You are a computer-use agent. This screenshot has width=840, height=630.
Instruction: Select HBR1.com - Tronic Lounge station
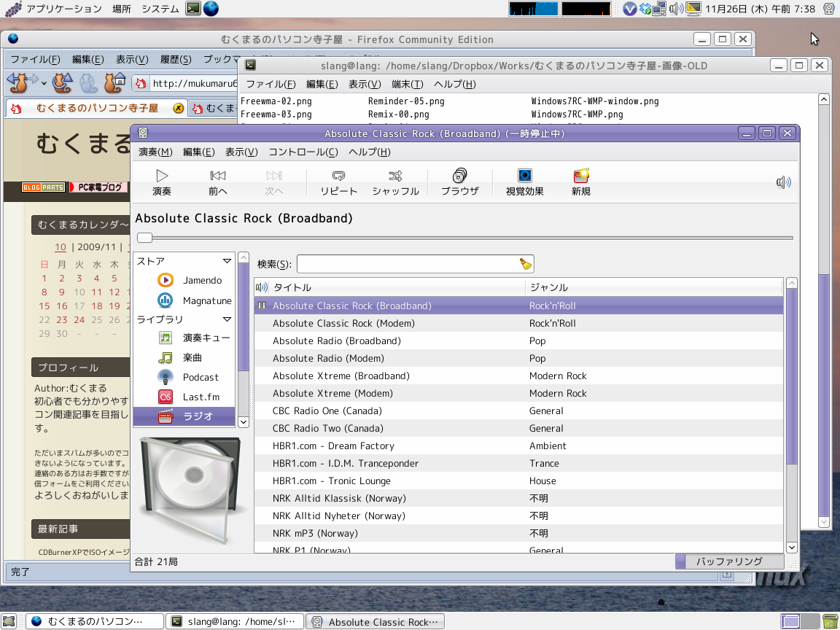(x=518, y=481)
